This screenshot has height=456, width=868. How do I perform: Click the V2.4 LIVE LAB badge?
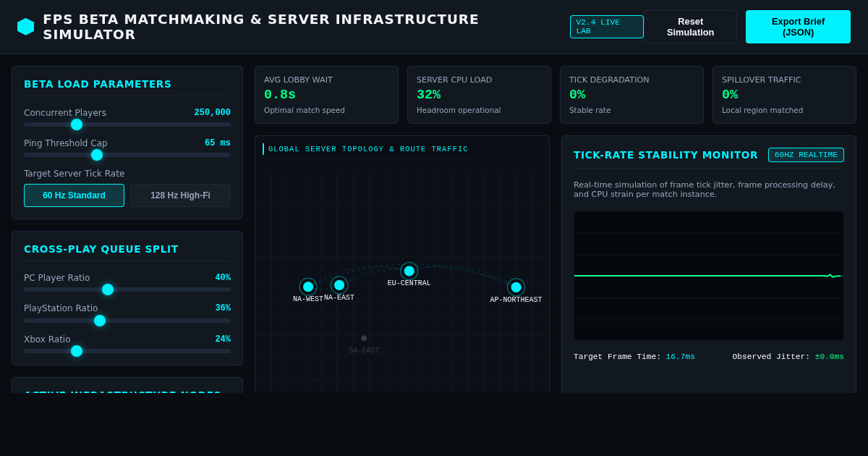click(x=606, y=27)
